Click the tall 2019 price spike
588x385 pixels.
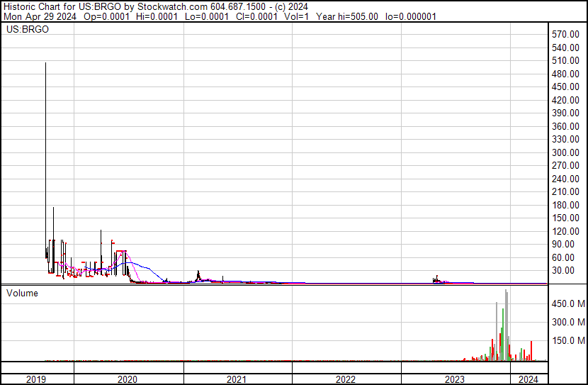click(x=46, y=142)
